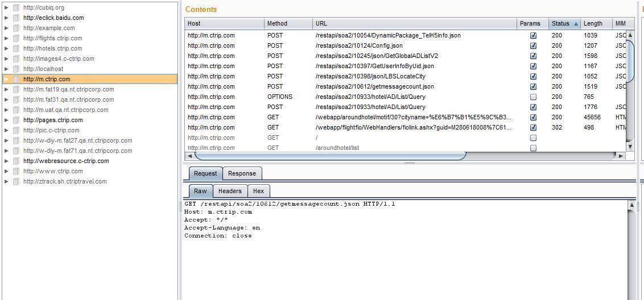Click the host icon beside http://www.ctrip.com
The height and width of the screenshot is (300, 644).
click(16, 171)
